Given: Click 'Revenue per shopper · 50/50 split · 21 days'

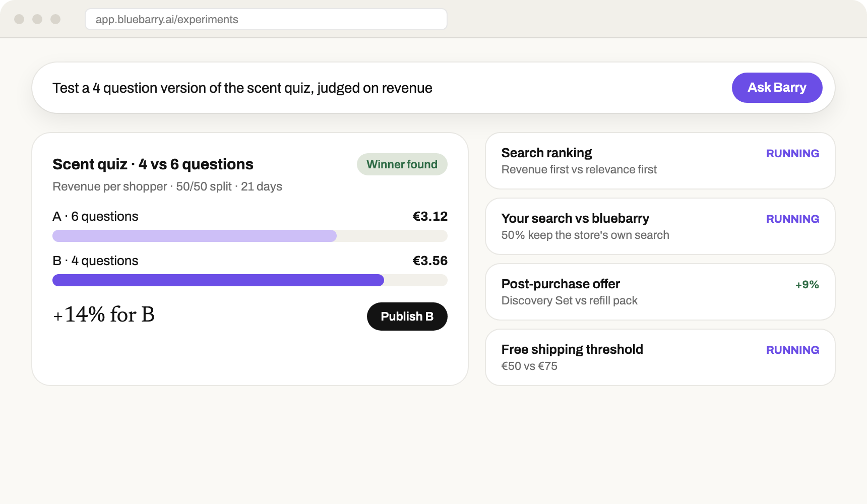Looking at the screenshot, I should pyautogui.click(x=167, y=186).
